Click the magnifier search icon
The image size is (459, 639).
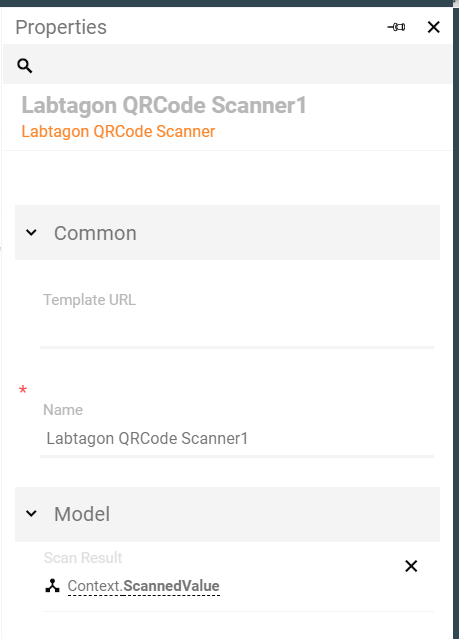pos(24,66)
